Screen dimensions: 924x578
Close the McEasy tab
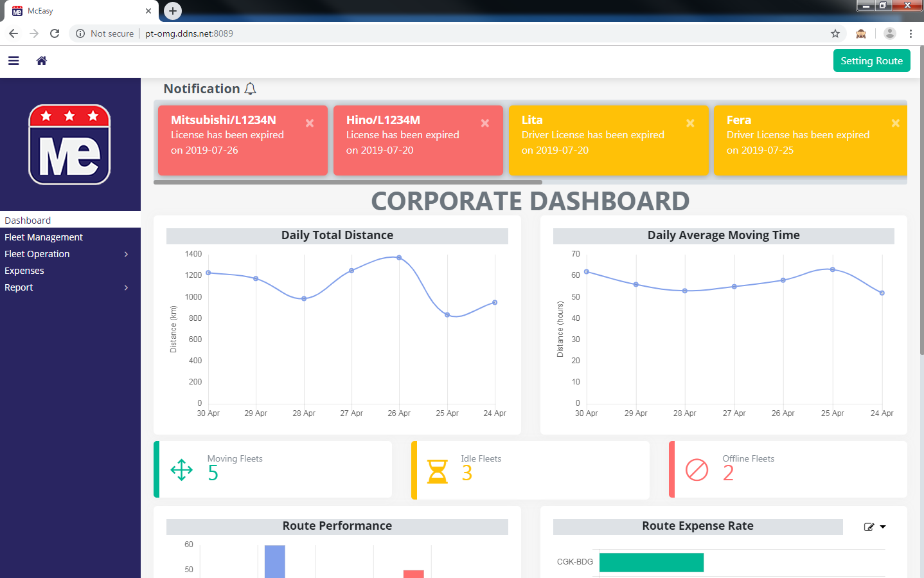click(x=148, y=11)
